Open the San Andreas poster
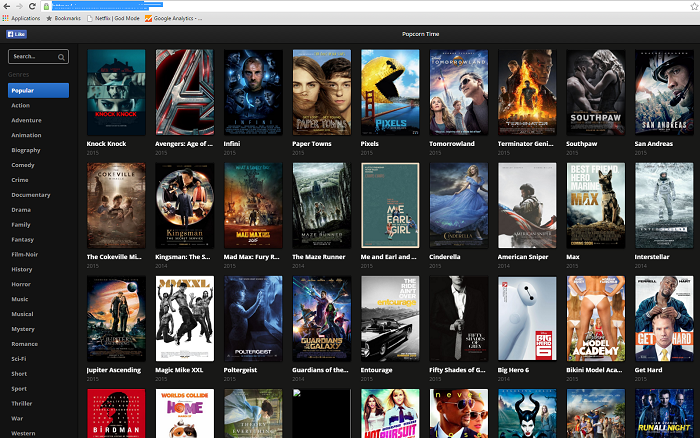Image resolution: width=700 pixels, height=438 pixels. pos(664,92)
